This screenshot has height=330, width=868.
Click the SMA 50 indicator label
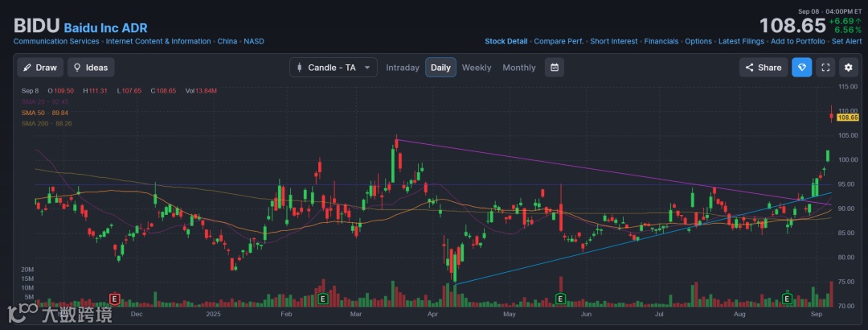click(45, 113)
